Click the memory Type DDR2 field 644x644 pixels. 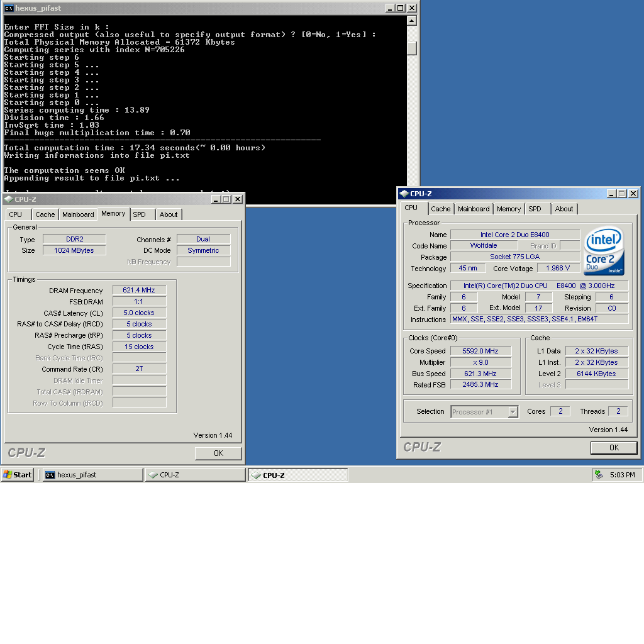(x=74, y=239)
